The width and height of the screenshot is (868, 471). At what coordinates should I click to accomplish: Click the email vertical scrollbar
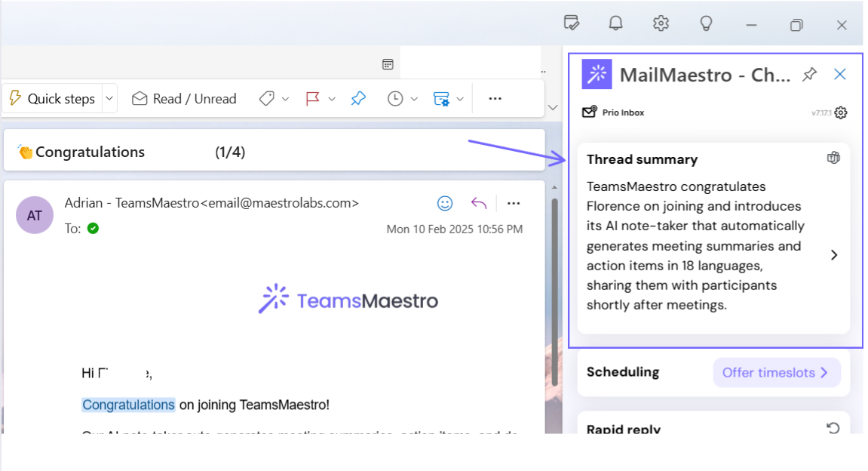click(554, 291)
